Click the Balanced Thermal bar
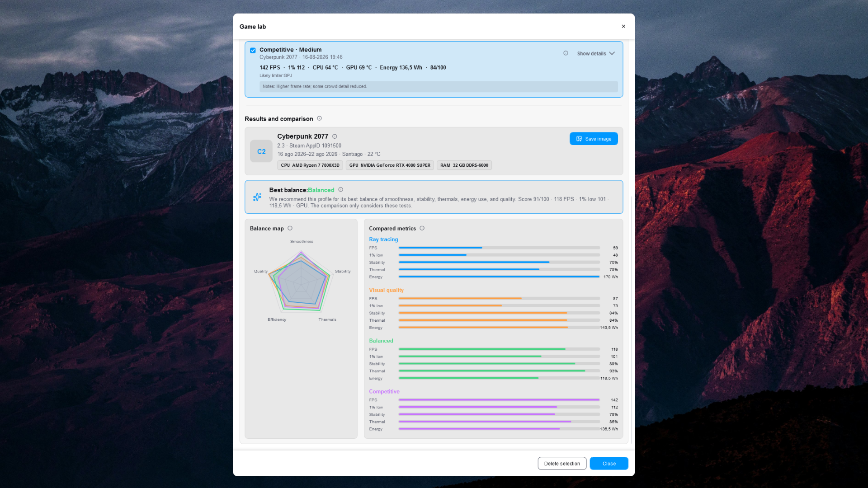The width and height of the screenshot is (868, 488). click(x=499, y=371)
